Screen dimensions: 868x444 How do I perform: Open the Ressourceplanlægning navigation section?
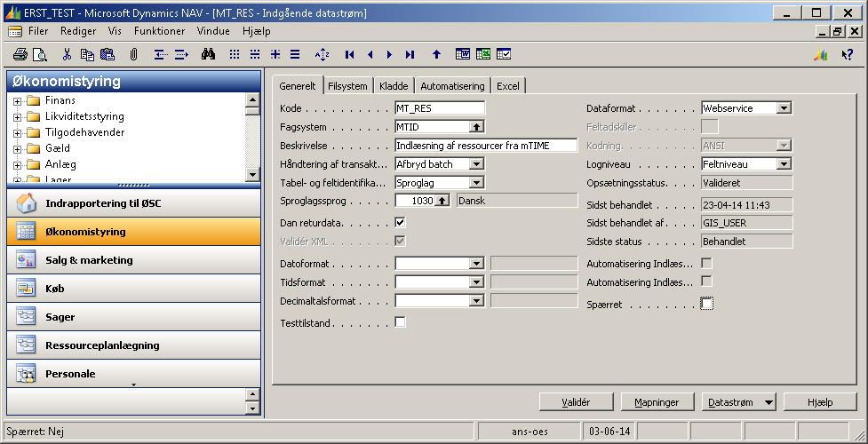[x=102, y=345]
